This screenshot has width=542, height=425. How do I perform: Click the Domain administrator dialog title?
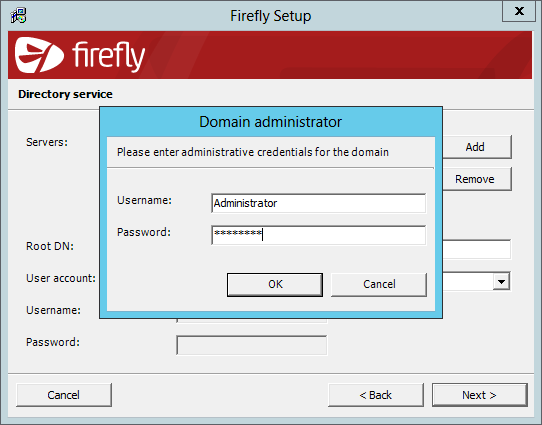(x=270, y=122)
